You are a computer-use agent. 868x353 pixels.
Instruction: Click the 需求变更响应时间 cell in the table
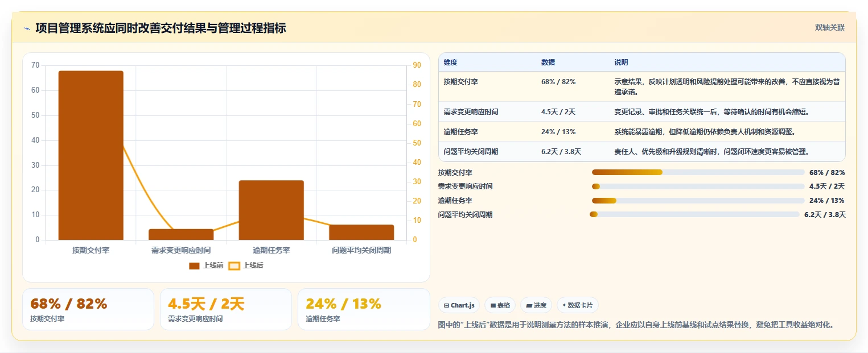click(x=471, y=111)
